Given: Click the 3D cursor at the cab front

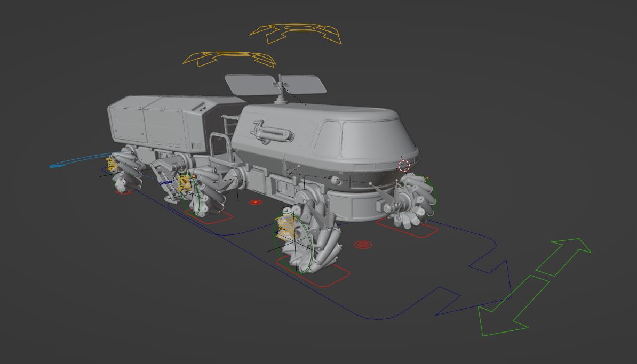Looking at the screenshot, I should (x=404, y=166).
